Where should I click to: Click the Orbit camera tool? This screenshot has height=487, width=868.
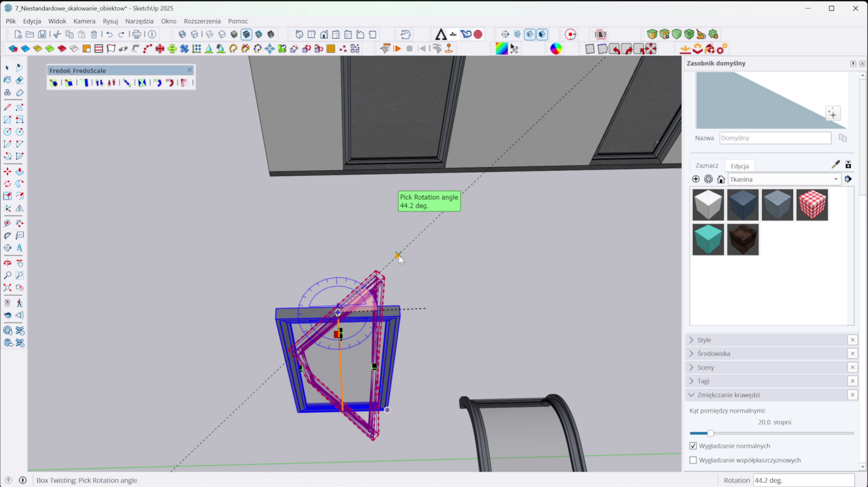click(x=8, y=263)
